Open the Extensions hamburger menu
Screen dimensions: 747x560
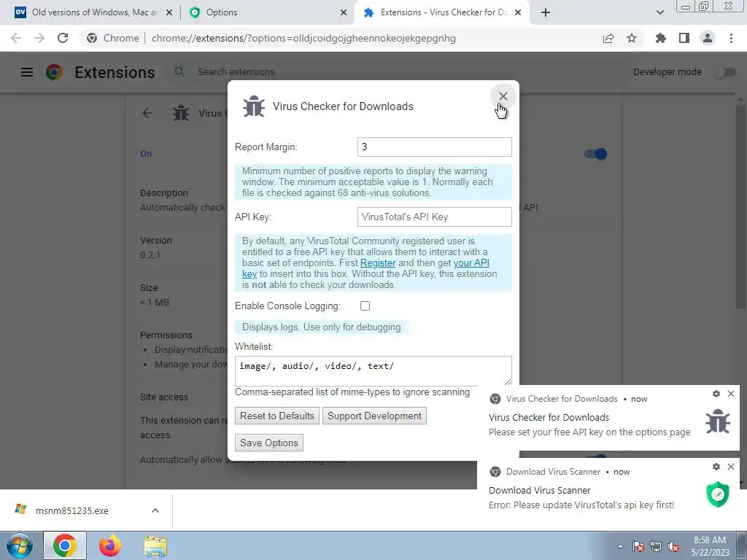tap(27, 72)
